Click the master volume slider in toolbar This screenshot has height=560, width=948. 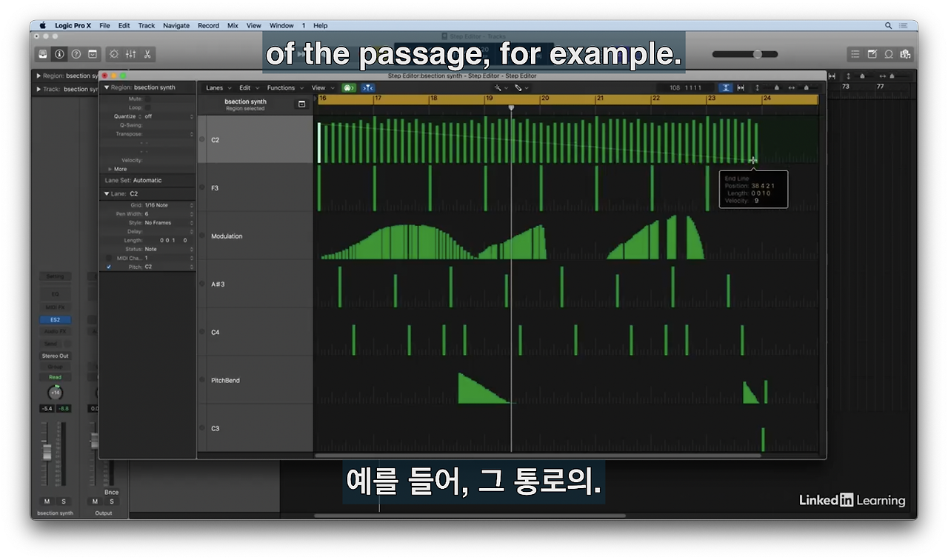tap(745, 54)
